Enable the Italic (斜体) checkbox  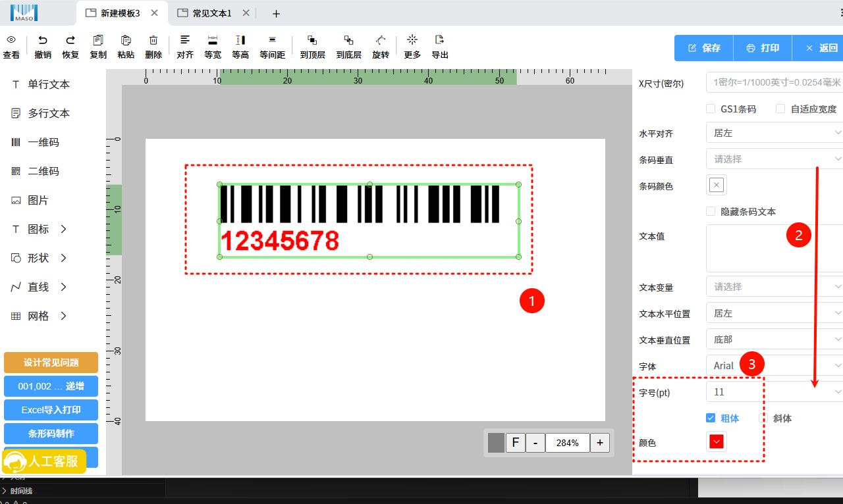pos(763,418)
